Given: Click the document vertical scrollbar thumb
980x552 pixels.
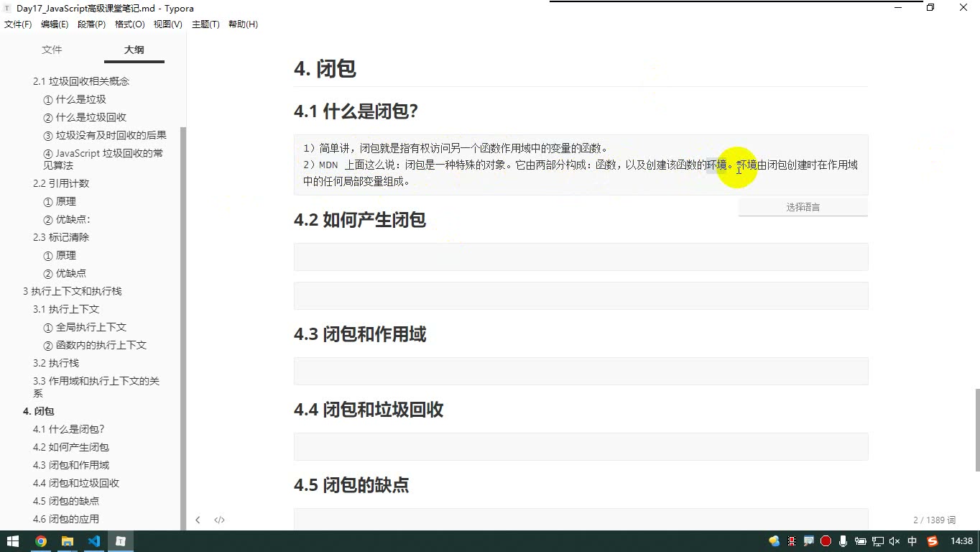Looking at the screenshot, I should coord(976,429).
